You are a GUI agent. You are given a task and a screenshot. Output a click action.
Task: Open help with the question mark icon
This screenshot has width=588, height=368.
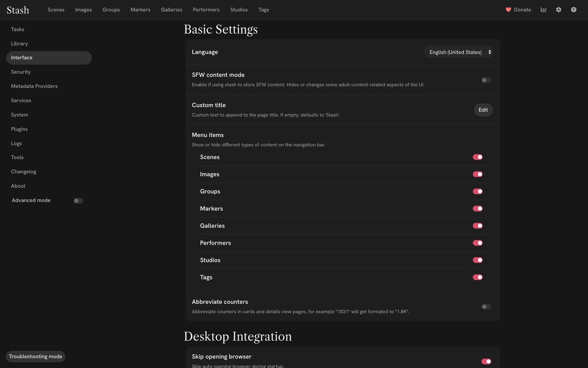(574, 10)
